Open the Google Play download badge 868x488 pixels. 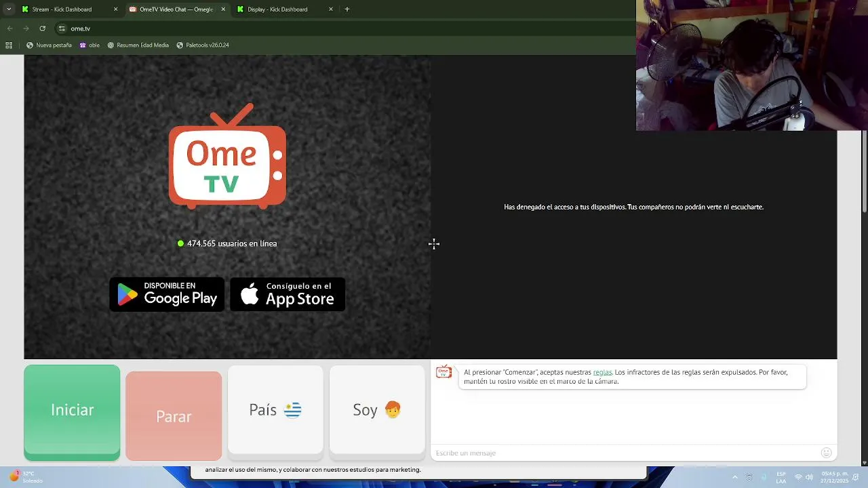(x=167, y=294)
